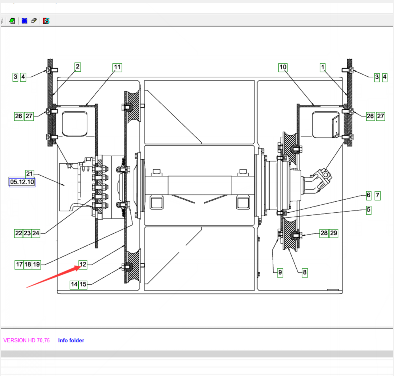Select the eraser toolbar icon
This screenshot has height=376, width=394.
pos(34,21)
